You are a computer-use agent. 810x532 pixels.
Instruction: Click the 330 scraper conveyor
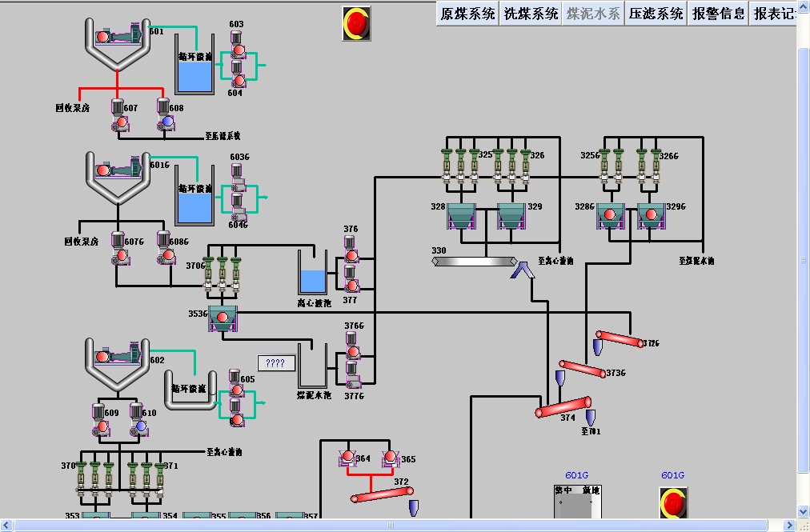click(x=475, y=261)
